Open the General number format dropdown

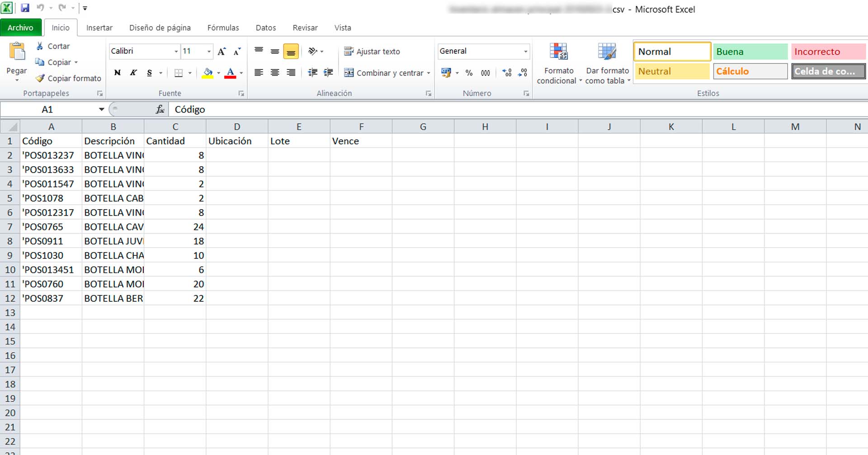525,52
